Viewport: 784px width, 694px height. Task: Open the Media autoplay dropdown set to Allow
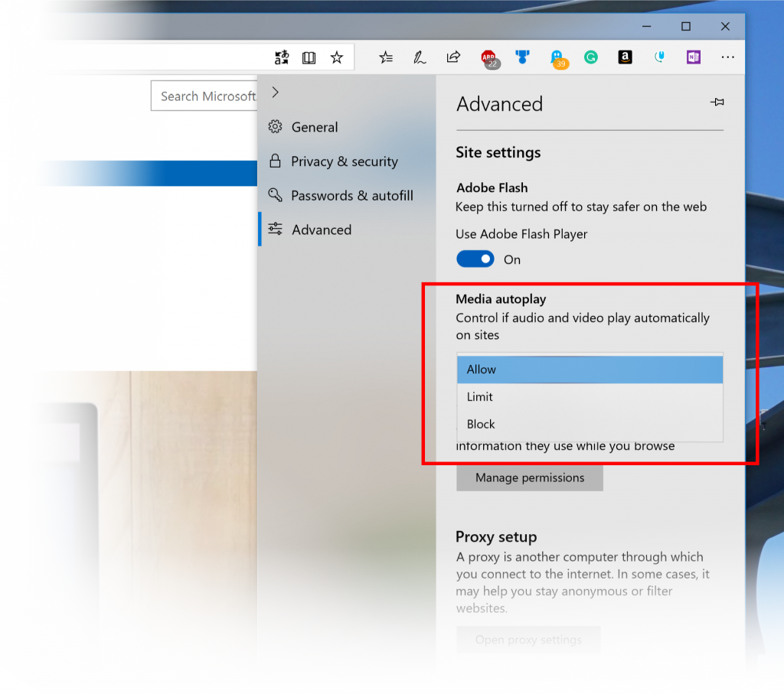pos(590,369)
